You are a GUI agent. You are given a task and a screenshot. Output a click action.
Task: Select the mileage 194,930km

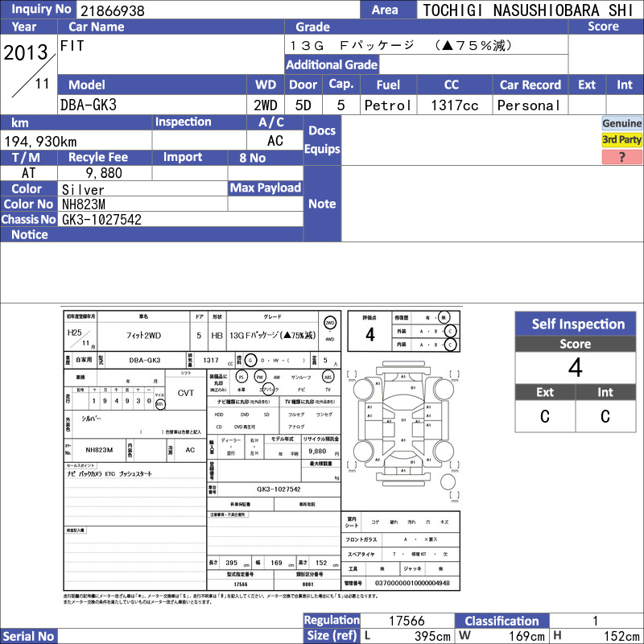(x=40, y=142)
